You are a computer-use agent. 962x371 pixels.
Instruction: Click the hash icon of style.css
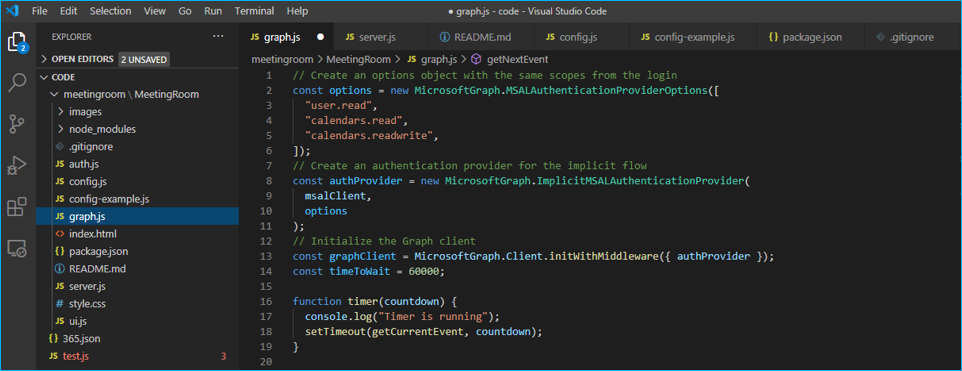[x=60, y=304]
